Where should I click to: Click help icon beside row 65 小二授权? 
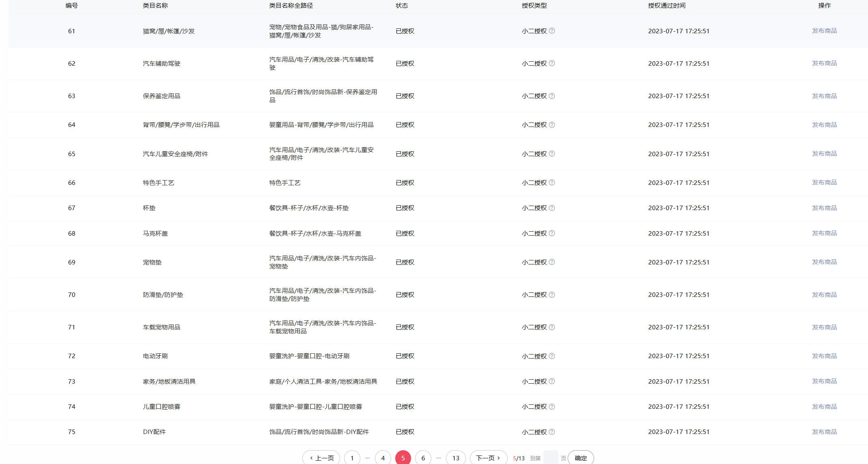[552, 154]
